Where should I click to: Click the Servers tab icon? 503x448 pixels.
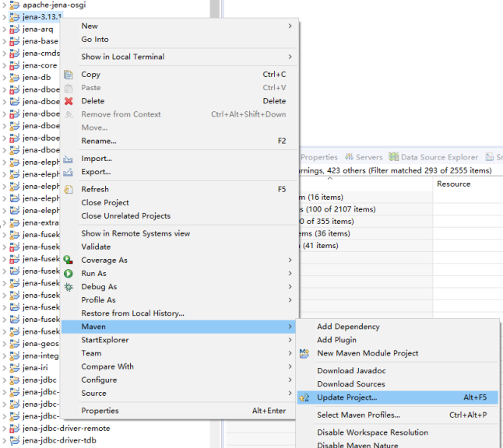pyautogui.click(x=349, y=157)
